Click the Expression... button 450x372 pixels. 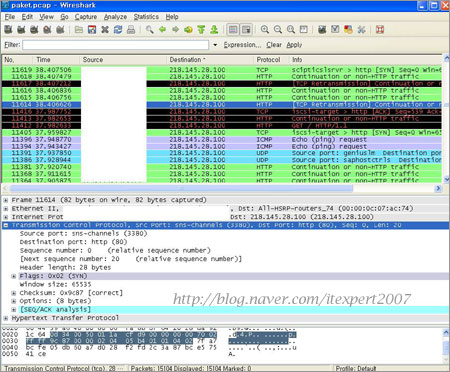[242, 45]
